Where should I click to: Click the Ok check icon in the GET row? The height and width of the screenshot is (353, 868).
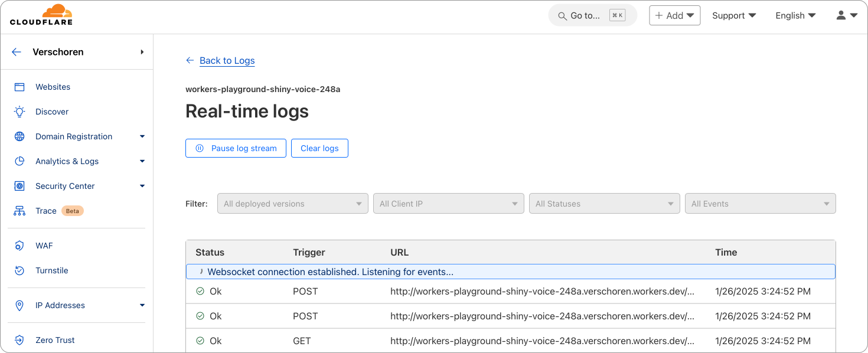pos(200,341)
